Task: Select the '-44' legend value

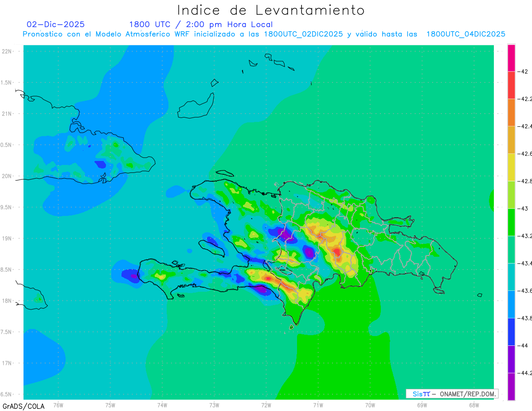Action: [523, 346]
